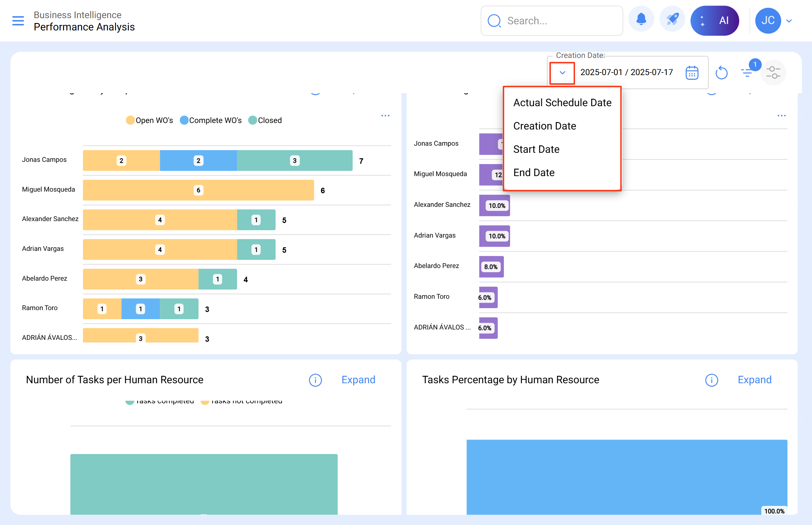
Task: Open the dashboard settings sliders icon
Action: 773,73
